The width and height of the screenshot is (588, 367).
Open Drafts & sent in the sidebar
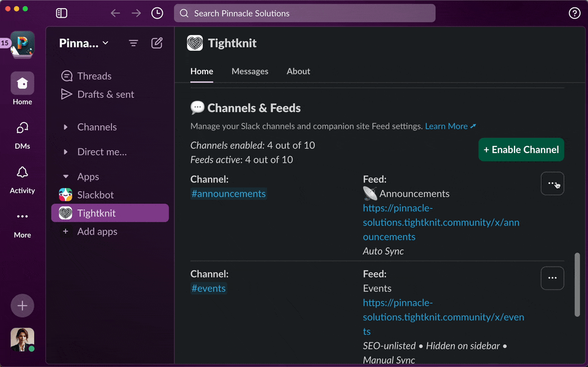click(110, 94)
